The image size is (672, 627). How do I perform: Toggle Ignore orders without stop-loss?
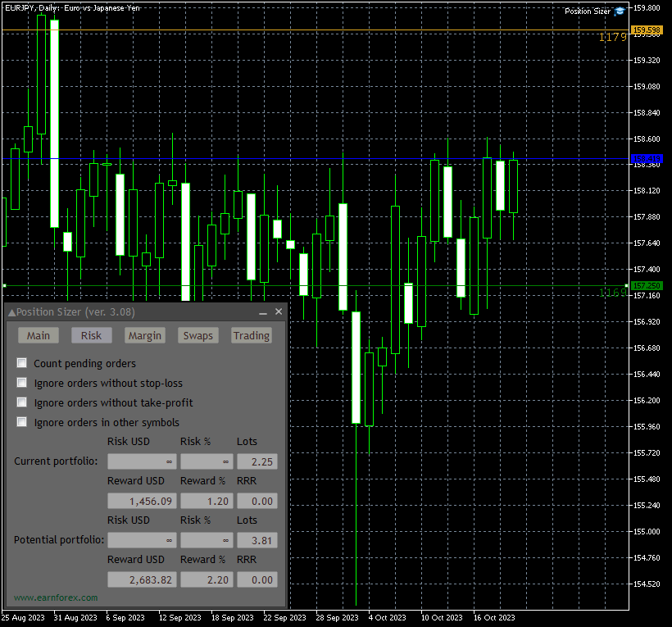[x=21, y=383]
